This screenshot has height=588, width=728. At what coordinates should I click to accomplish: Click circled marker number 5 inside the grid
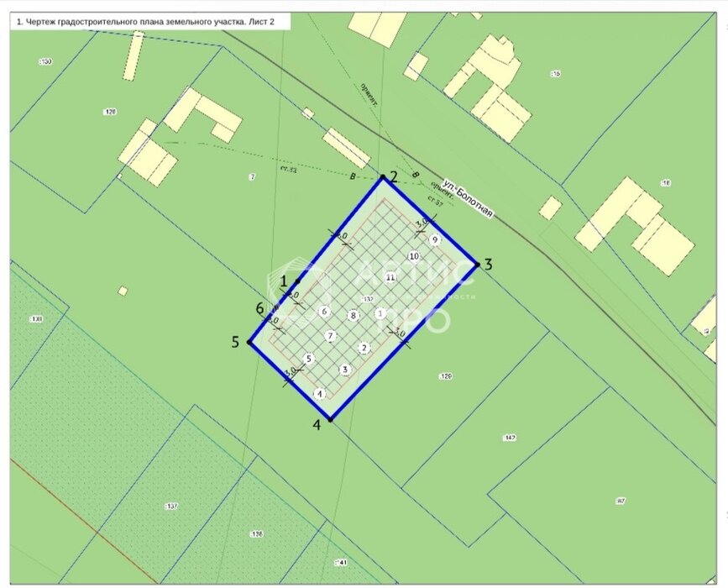coord(308,359)
